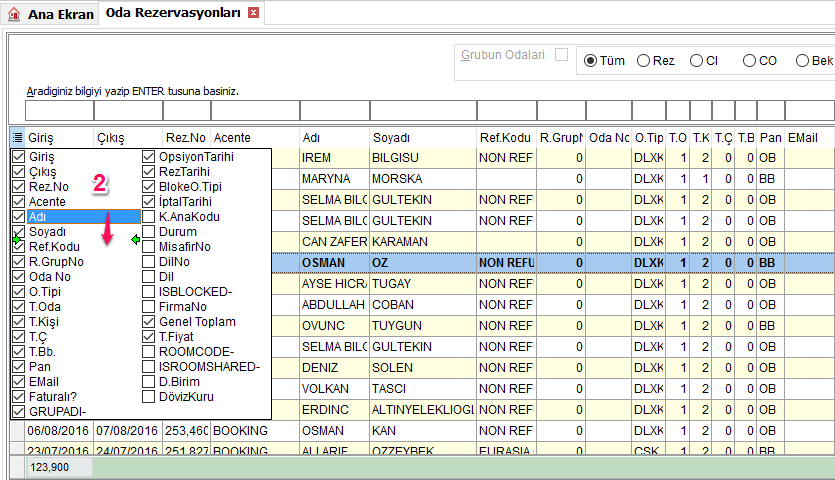Screen dimensions: 835x480
Task: Uncheck the O.Tipi column checkbox
Action: coord(19,291)
